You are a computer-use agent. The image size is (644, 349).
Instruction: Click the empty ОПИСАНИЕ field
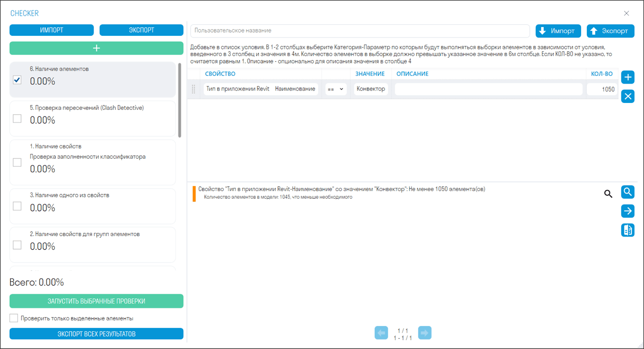pos(488,89)
